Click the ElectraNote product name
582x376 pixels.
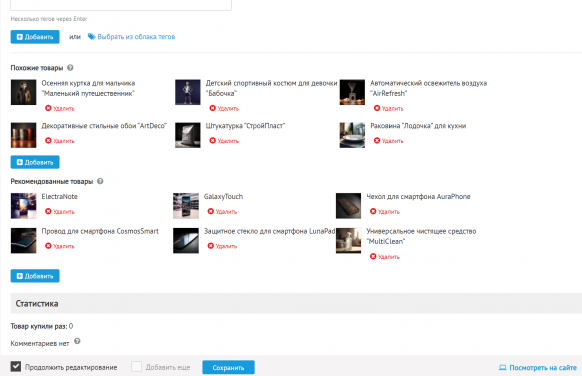[59, 196]
